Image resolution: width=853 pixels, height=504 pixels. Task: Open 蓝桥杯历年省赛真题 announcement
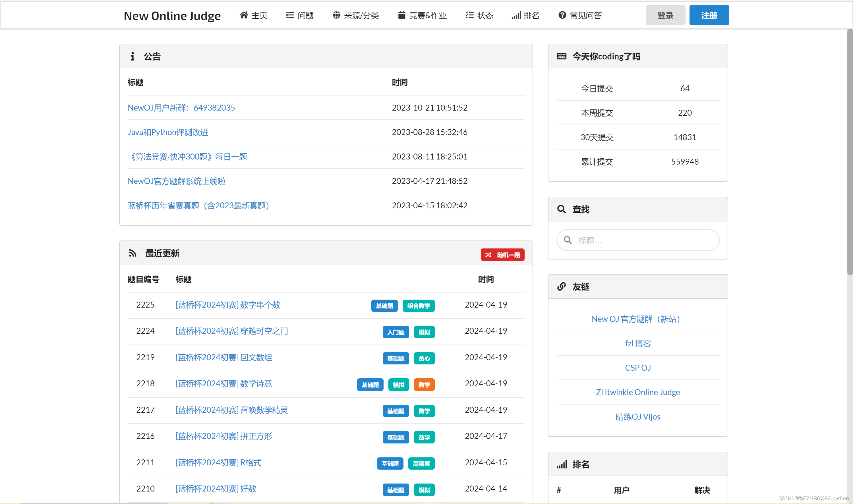coord(199,206)
